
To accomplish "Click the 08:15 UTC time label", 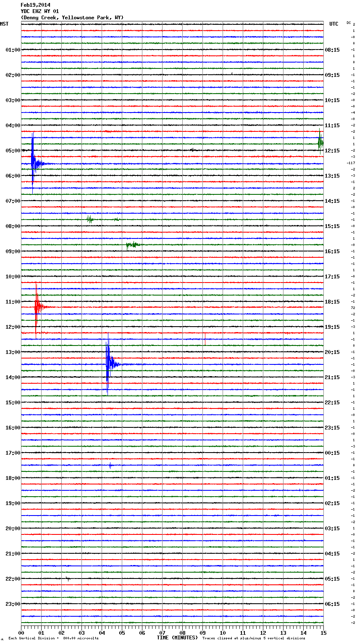I will pyautogui.click(x=332, y=50).
